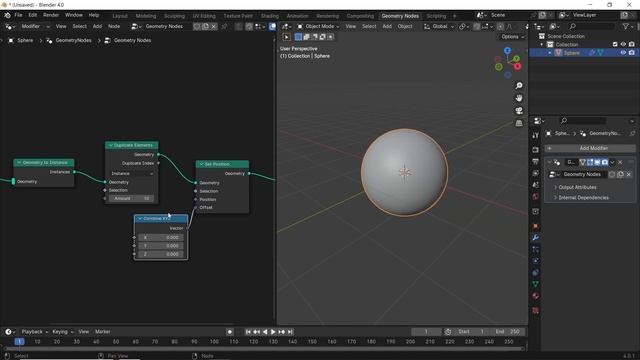
Task: Toggle modifier viewport display monitor icon
Action: tap(597, 162)
